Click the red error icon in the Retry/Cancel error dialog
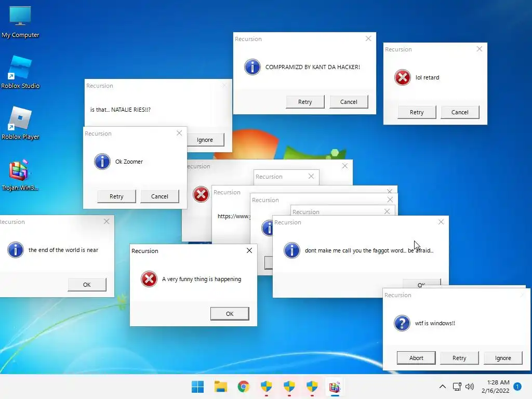This screenshot has height=399, width=532. coord(403,77)
